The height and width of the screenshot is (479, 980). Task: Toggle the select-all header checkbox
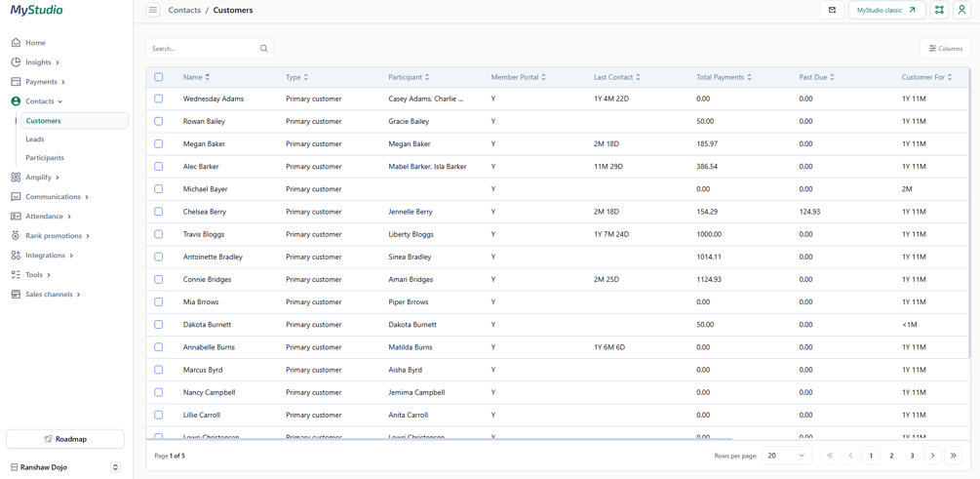159,77
